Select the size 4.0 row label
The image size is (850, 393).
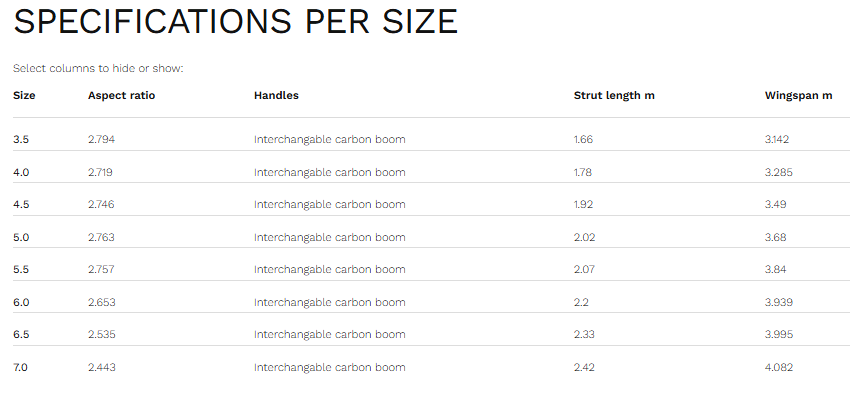[21, 172]
